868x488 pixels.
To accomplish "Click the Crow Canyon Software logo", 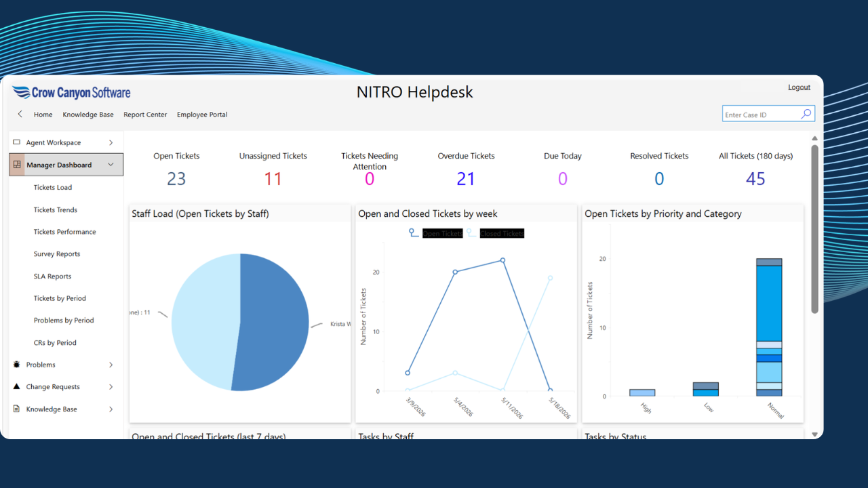I will click(72, 93).
